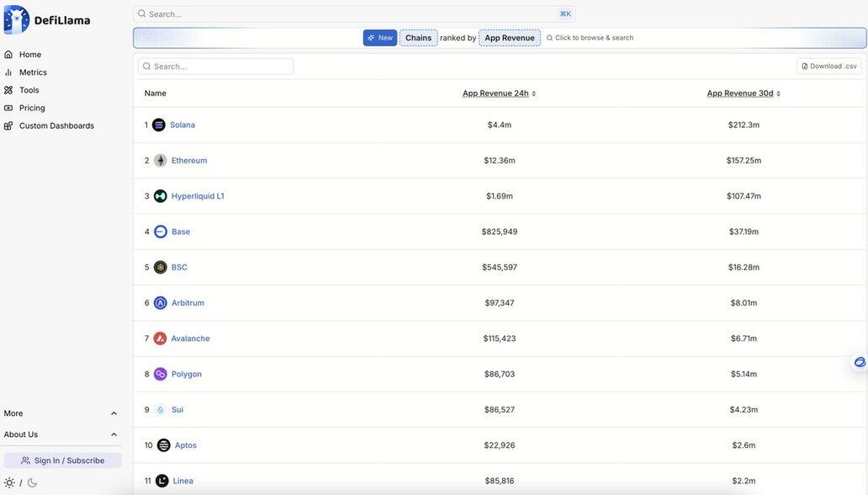This screenshot has height=495, width=868.
Task: Click the Name column header
Action: pos(155,93)
